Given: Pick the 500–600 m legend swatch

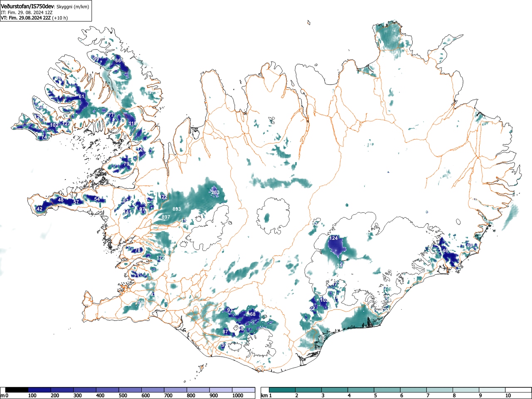Looking at the screenshot, I should [x=130, y=390].
